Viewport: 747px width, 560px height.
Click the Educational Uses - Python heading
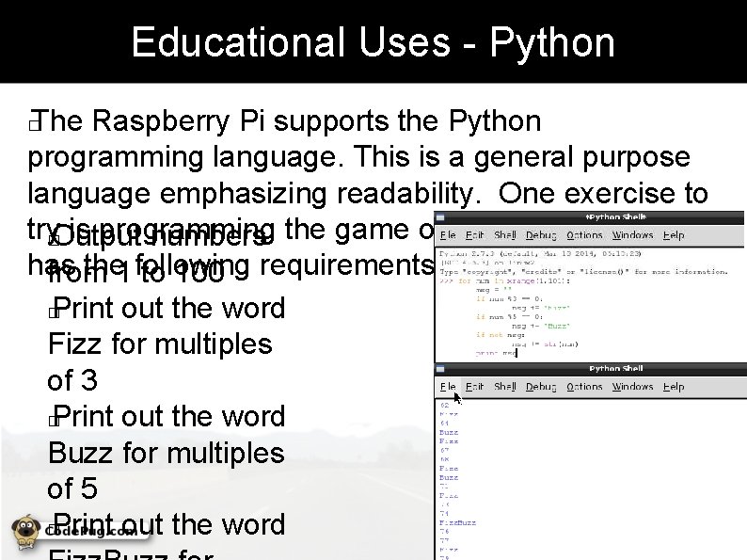[373, 42]
